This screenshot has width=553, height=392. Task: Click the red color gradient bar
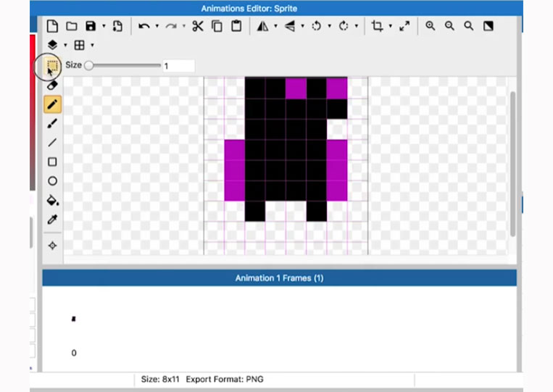point(33,113)
